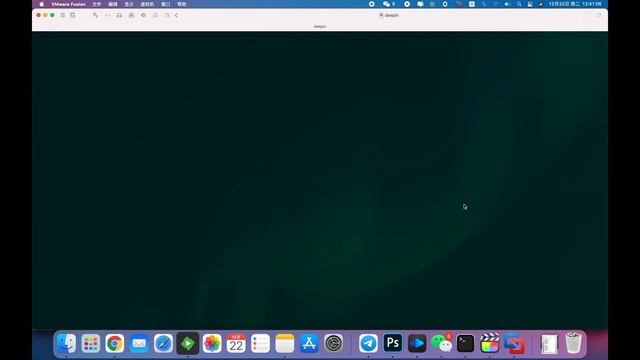
Task: Open System Preferences from the dock
Action: point(333,343)
